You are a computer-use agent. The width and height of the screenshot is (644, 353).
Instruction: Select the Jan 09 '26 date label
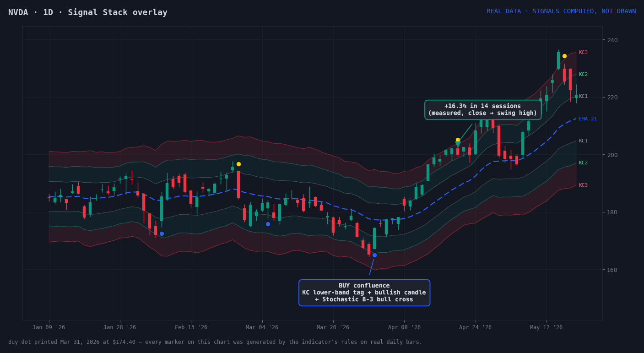49,327
